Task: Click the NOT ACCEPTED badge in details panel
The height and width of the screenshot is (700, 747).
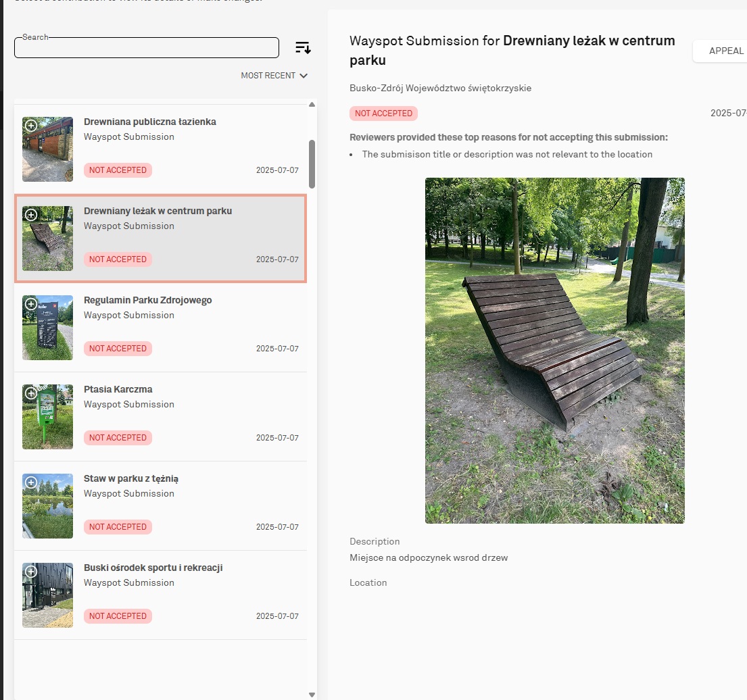Action: click(x=383, y=114)
